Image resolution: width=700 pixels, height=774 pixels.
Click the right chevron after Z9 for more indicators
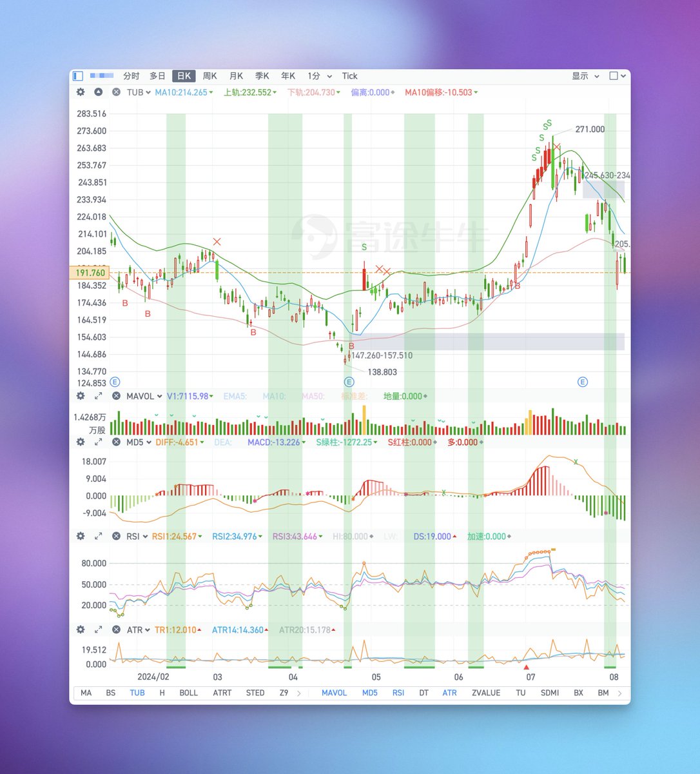[299, 693]
